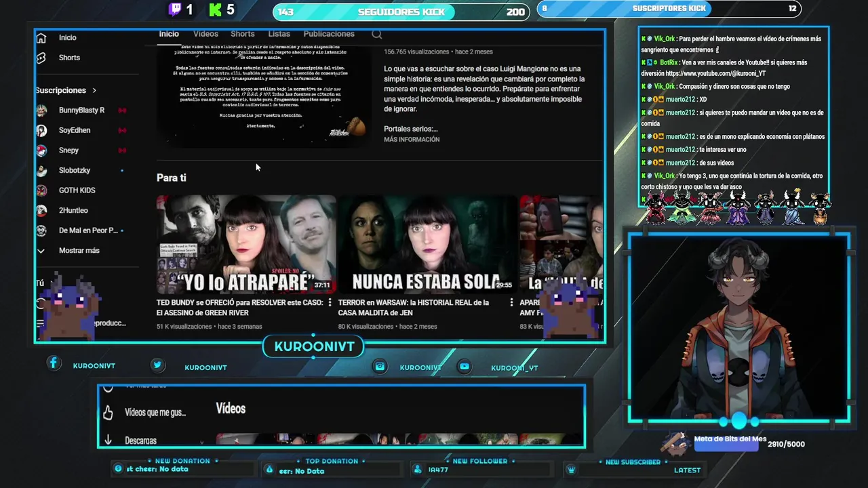The height and width of the screenshot is (488, 868).
Task: Open the 2Huntleo channel avatar
Action: 41,211
